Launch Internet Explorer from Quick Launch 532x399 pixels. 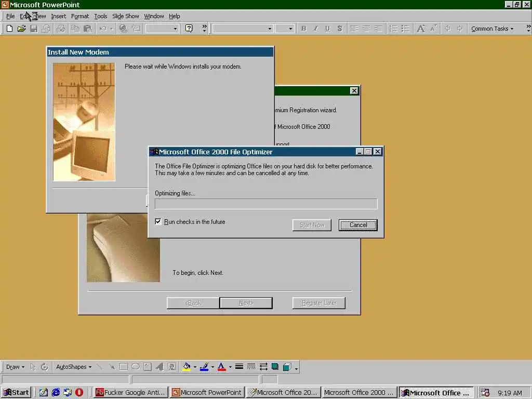(x=56, y=393)
